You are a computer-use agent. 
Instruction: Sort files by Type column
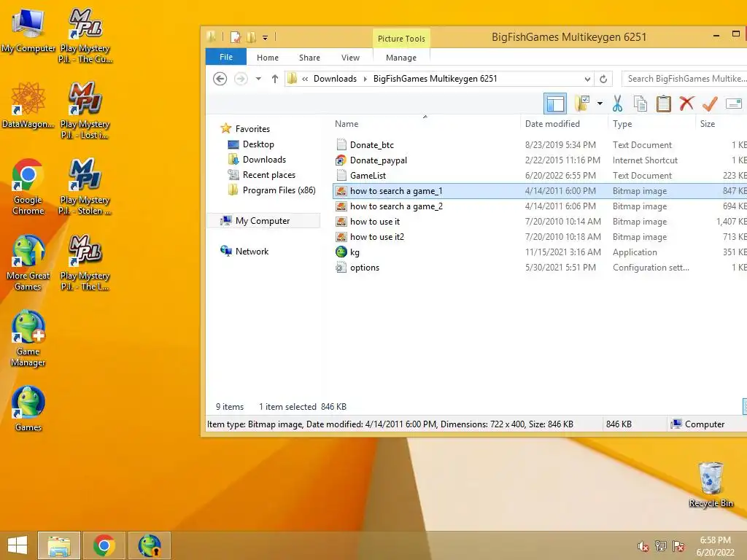(622, 124)
